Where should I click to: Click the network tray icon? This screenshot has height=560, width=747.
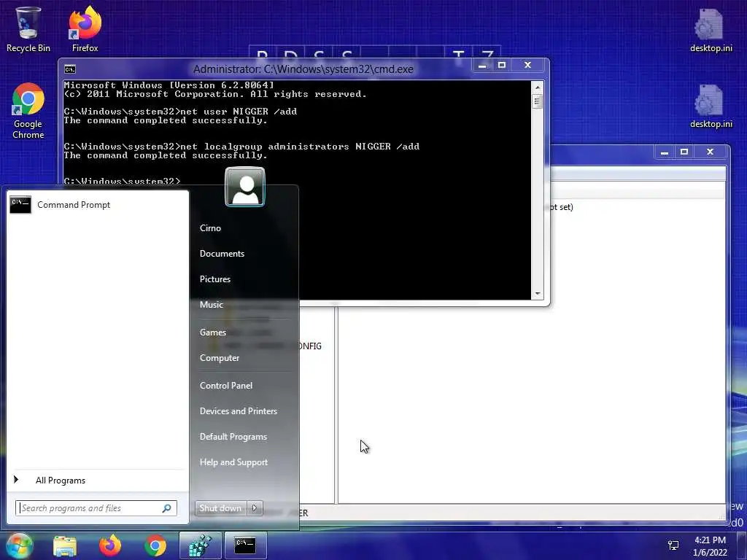click(673, 545)
